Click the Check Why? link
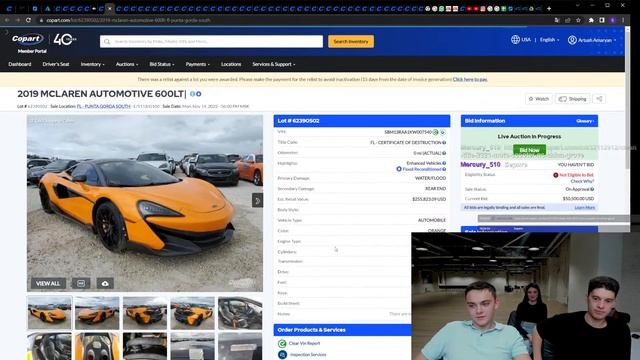Image resolution: width=640 pixels, height=360 pixels. point(582,181)
